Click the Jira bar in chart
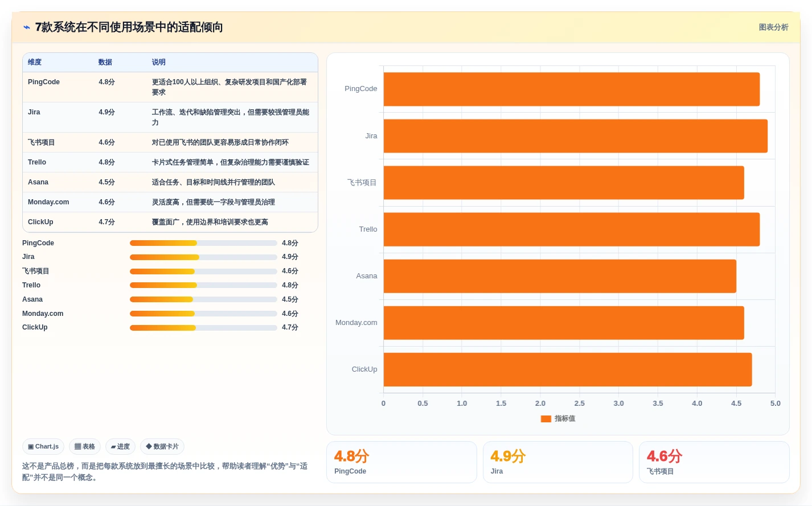This screenshot has height=506, width=812. [x=576, y=136]
